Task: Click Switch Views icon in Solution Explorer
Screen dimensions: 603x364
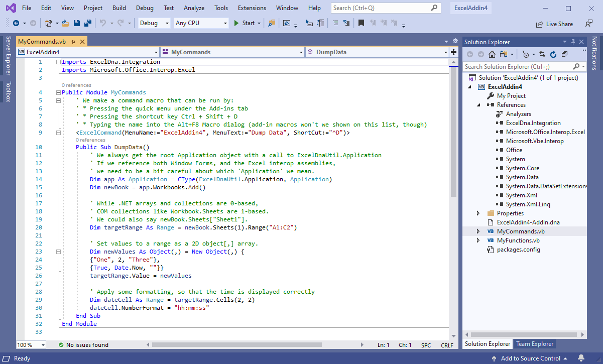Action: [504, 54]
